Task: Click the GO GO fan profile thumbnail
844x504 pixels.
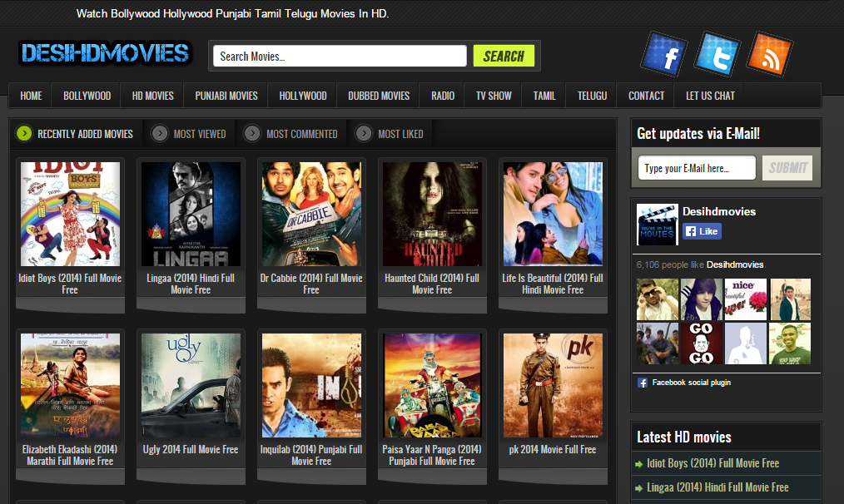Action: [702, 343]
